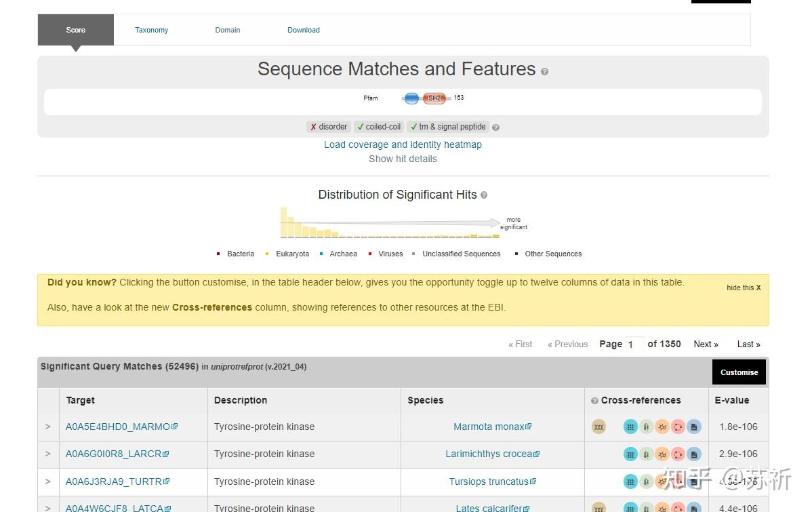Click the DNA icon in the Marmota monax row
Viewport: 812px width, 512px height.
[x=598, y=427]
